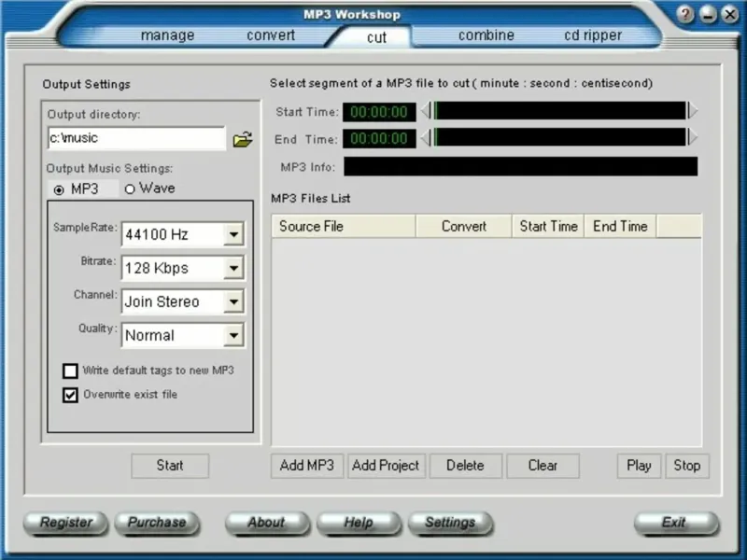Click the Register button
Screen dimensions: 747x560
click(65, 523)
